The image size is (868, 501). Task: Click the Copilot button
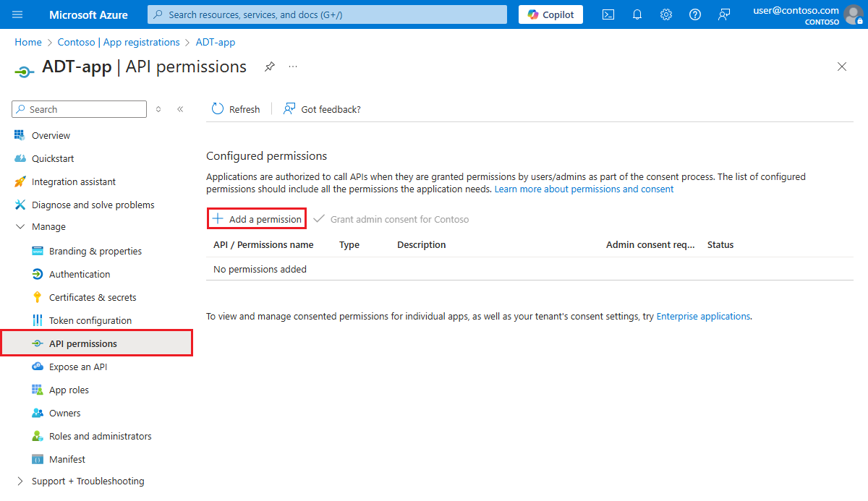pos(550,14)
